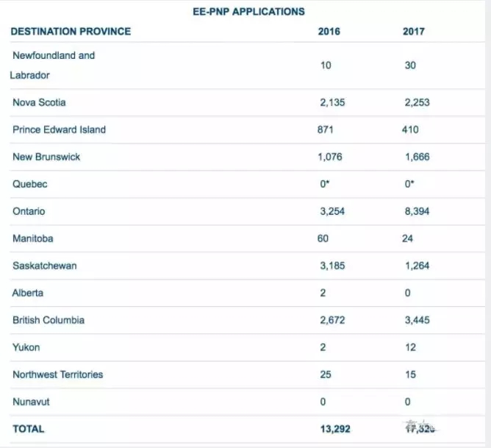Click Prince Edward Island 2017 value 410

click(x=410, y=129)
